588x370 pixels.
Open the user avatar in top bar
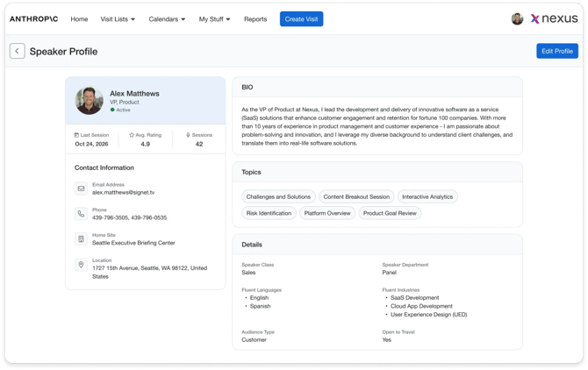tap(517, 18)
